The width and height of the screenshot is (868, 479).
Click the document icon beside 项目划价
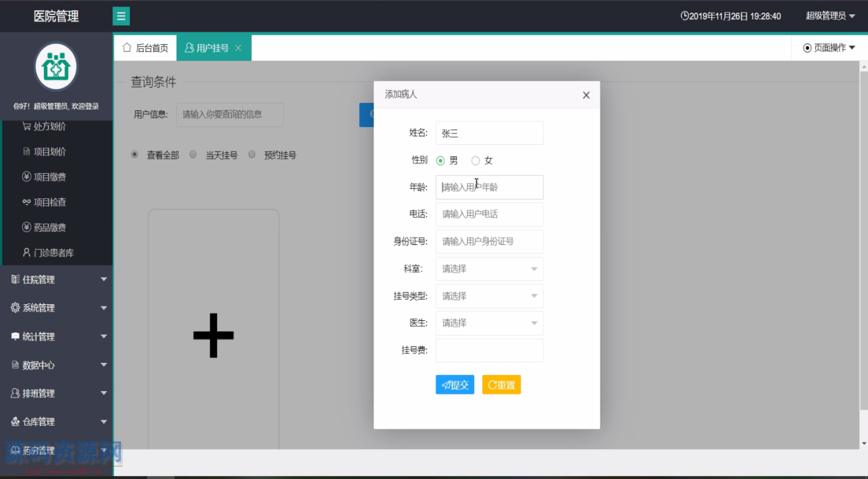[x=26, y=152]
